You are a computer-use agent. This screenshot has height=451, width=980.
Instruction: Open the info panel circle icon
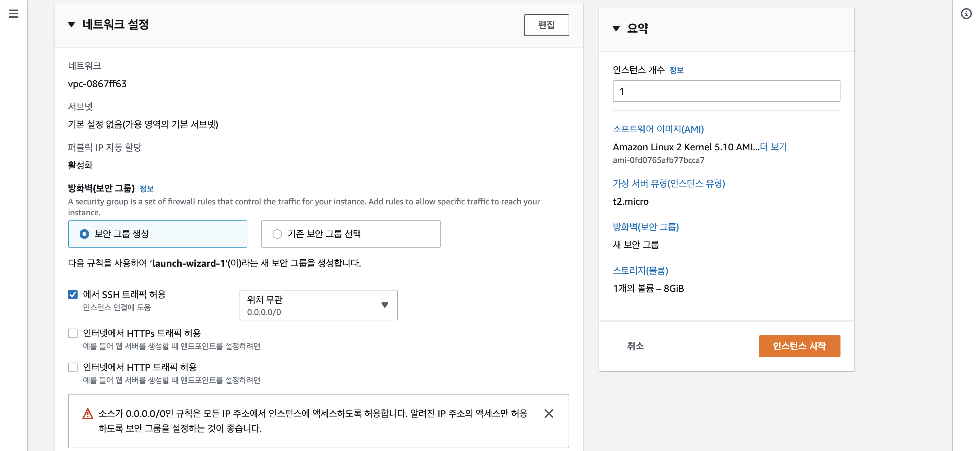coord(966,14)
